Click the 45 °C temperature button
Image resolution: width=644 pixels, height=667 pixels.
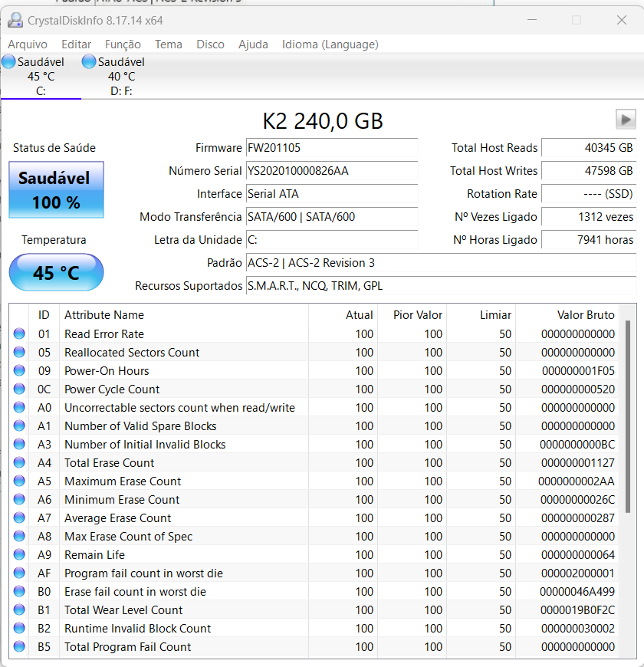coord(56,272)
